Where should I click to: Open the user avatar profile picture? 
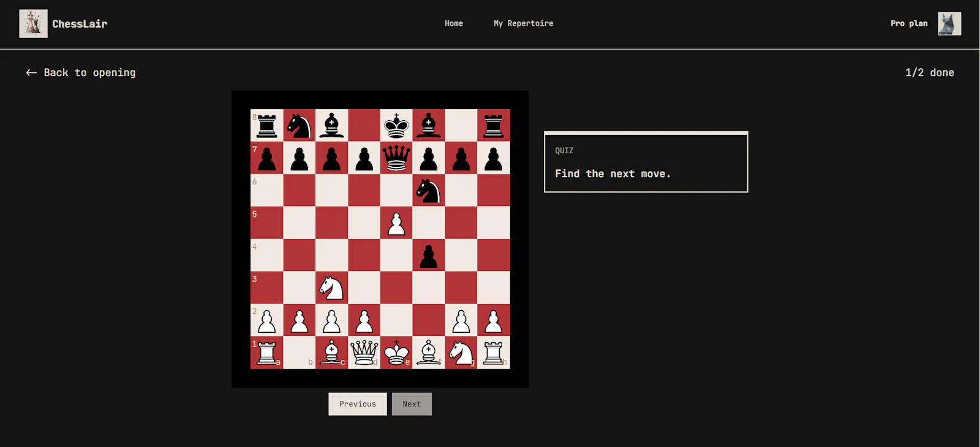[949, 24]
